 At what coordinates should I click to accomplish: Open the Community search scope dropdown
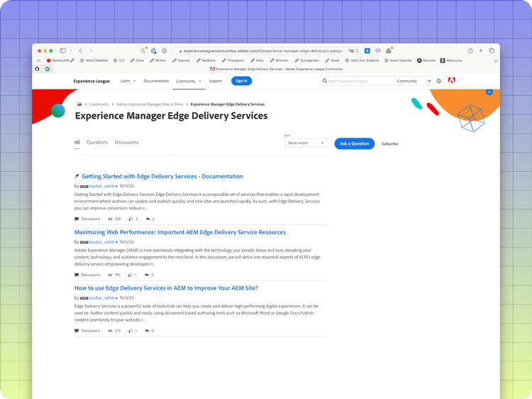tap(414, 81)
